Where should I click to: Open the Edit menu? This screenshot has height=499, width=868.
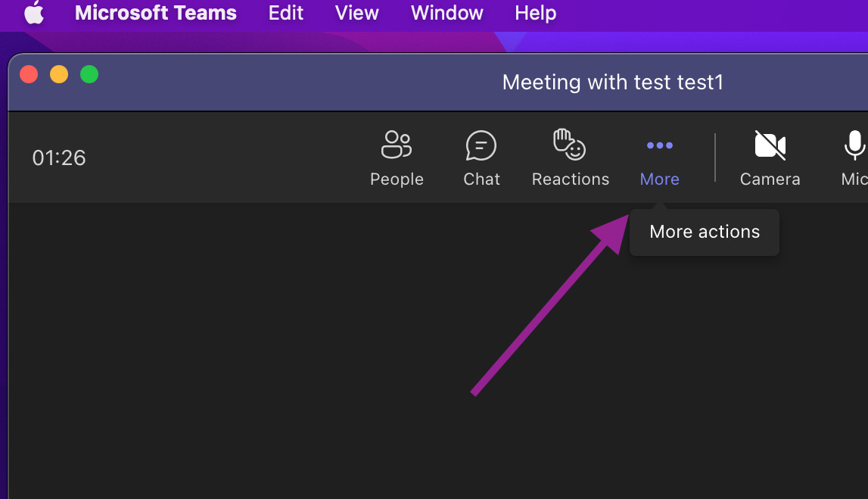[285, 13]
